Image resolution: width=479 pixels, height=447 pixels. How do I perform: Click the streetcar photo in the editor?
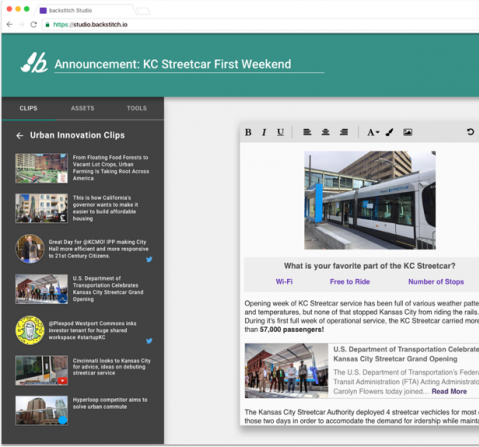[370, 200]
